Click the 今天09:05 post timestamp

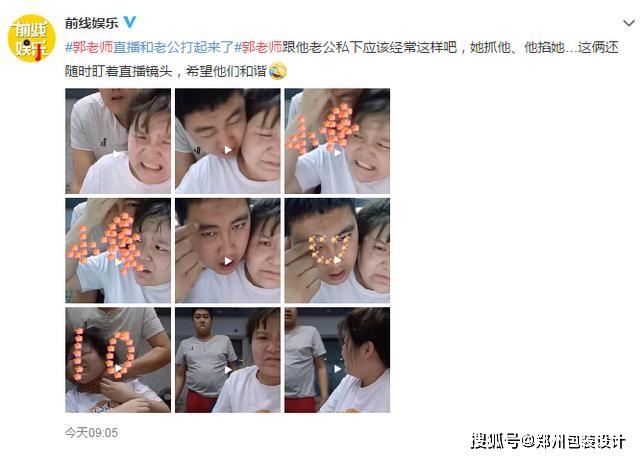91,432
